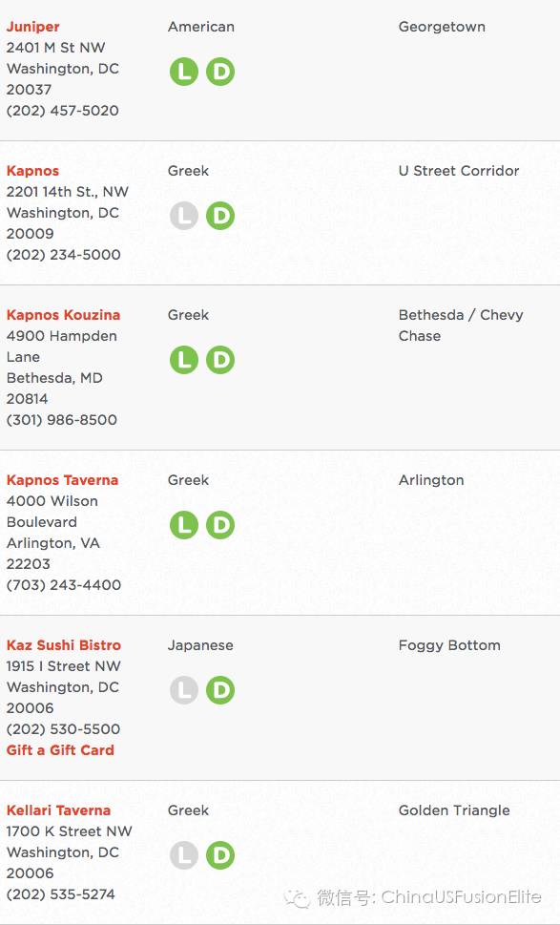Click the greyed Lunch icon for Kapnos
The width and height of the screenshot is (560, 925).
pyautogui.click(x=184, y=216)
